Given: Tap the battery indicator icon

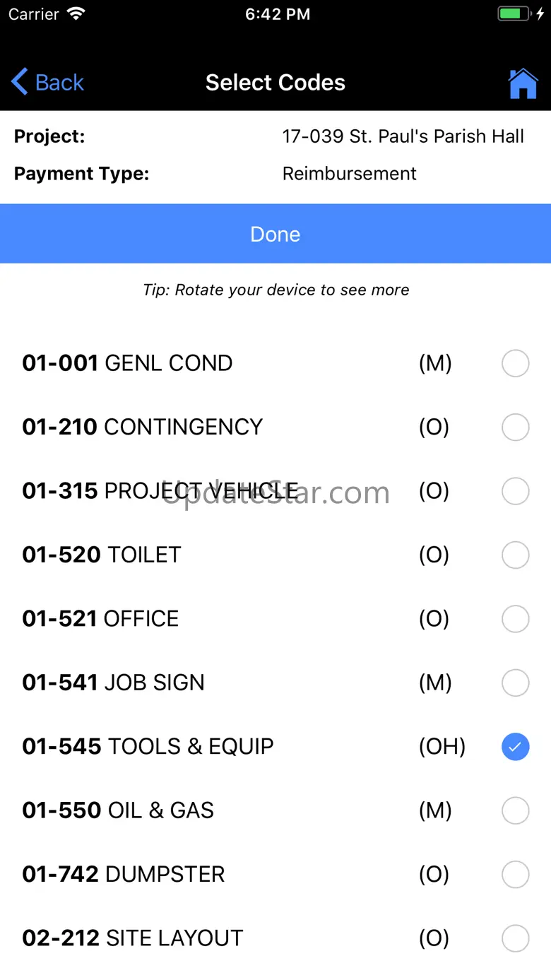Looking at the screenshot, I should pos(514,14).
